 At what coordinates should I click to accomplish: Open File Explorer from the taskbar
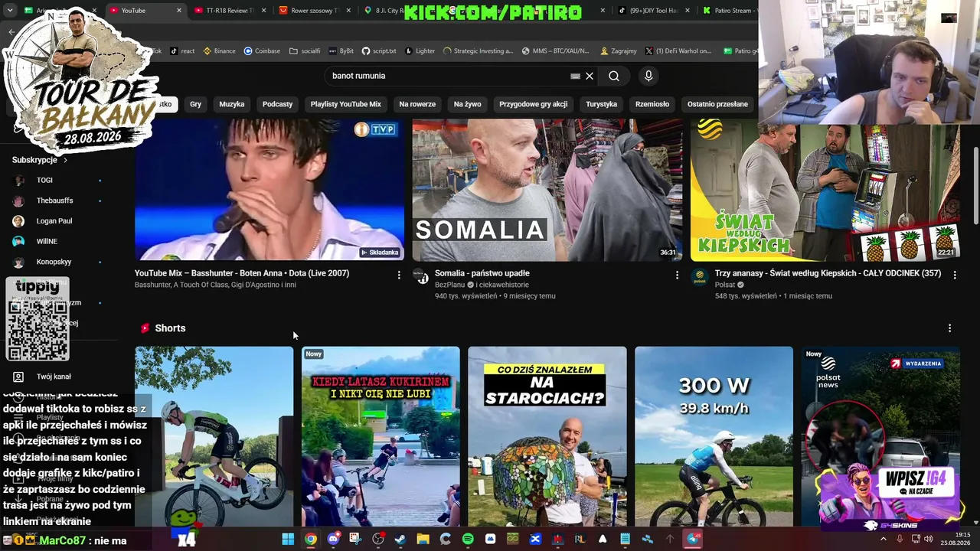(423, 540)
